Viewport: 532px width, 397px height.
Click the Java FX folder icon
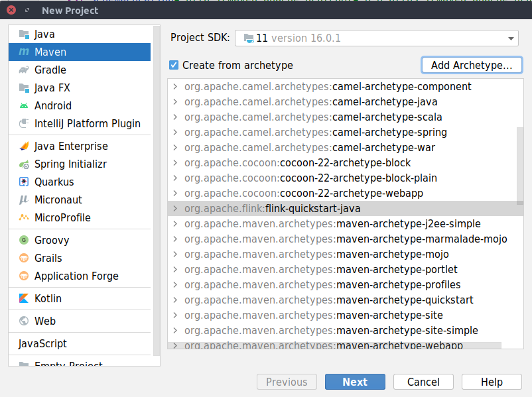24,87
